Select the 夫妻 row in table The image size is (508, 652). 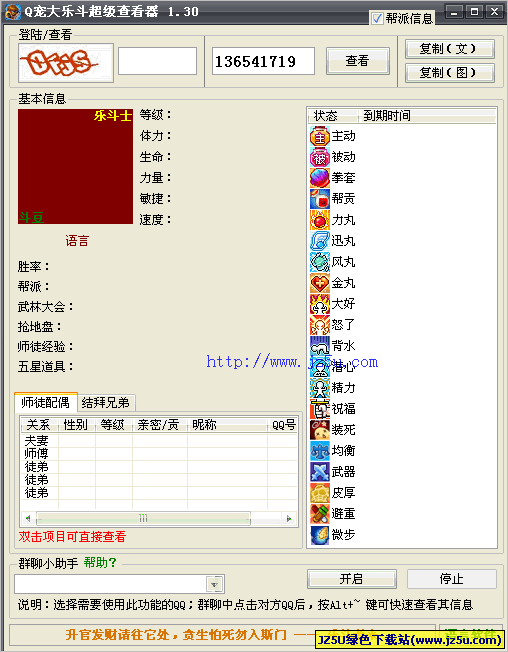tap(159, 440)
